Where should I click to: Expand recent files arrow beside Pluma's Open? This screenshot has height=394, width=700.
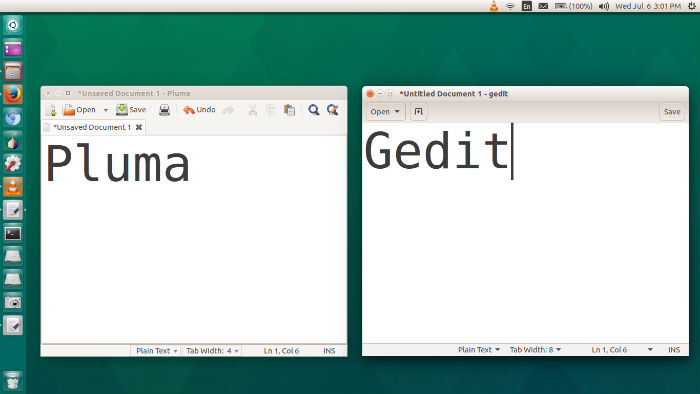[106, 110]
